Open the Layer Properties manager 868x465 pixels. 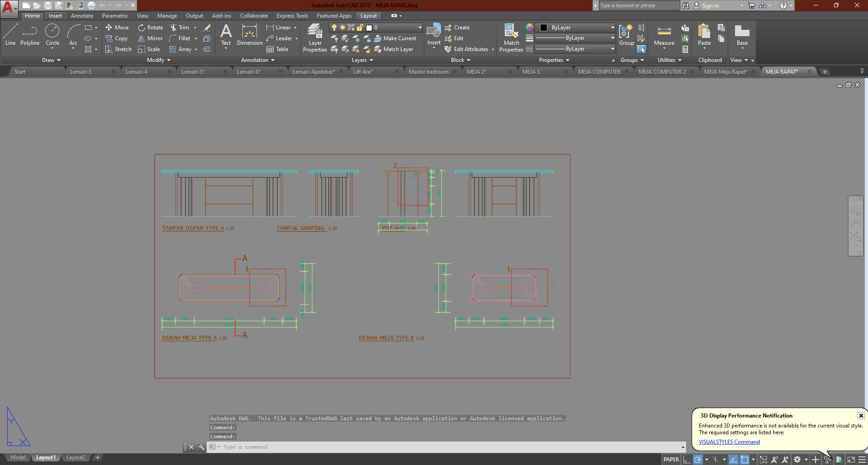point(315,38)
